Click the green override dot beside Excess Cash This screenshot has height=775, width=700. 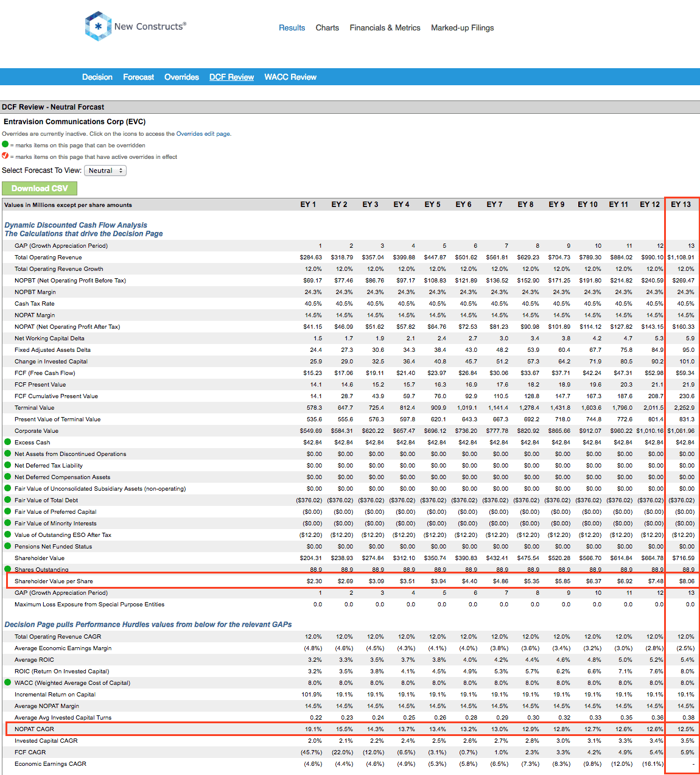8,442
